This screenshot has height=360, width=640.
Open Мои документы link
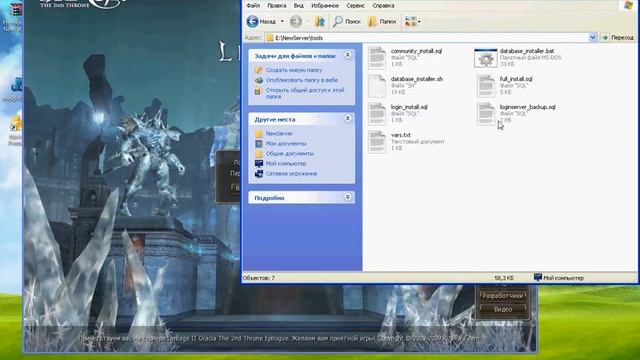coord(286,144)
